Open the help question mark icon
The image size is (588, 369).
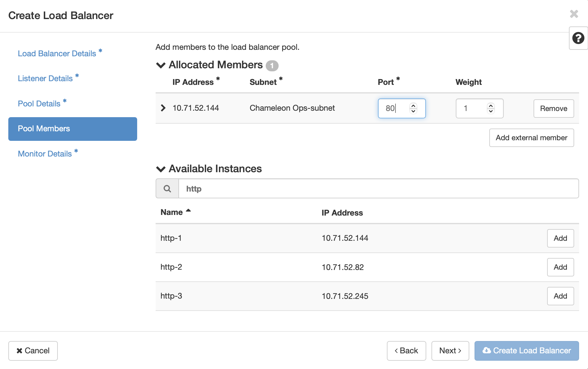tap(578, 38)
